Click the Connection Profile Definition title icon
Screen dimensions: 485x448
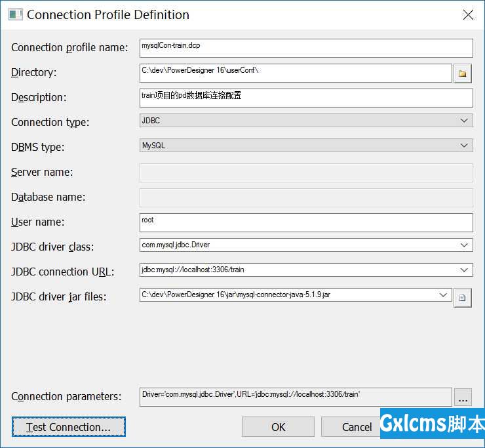(15, 14)
